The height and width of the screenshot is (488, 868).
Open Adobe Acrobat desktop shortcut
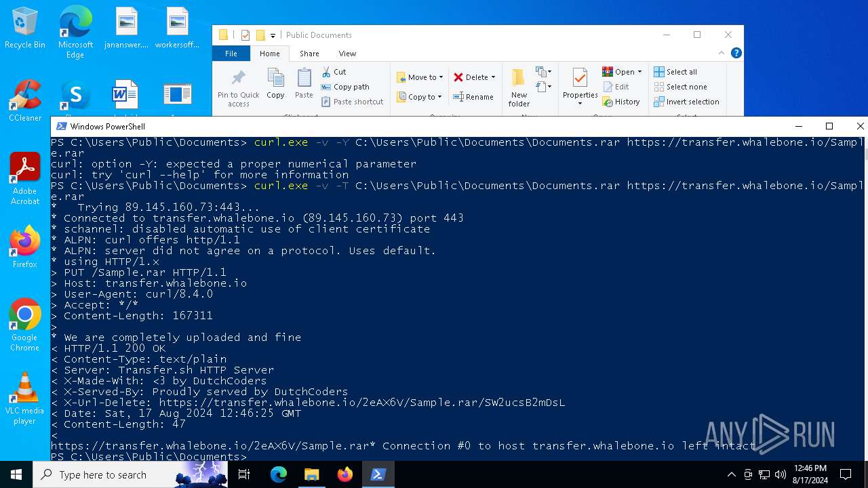25,178
